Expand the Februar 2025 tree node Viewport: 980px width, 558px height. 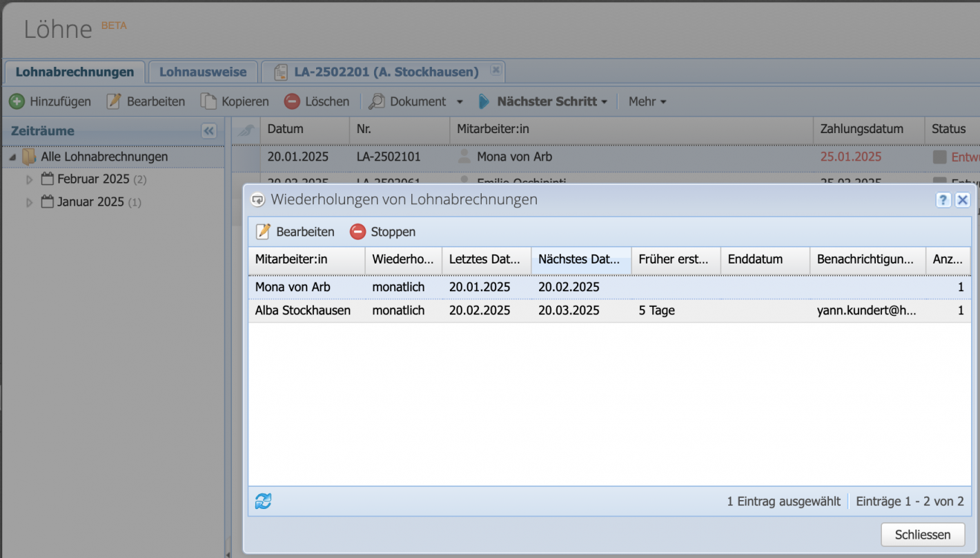pos(29,180)
